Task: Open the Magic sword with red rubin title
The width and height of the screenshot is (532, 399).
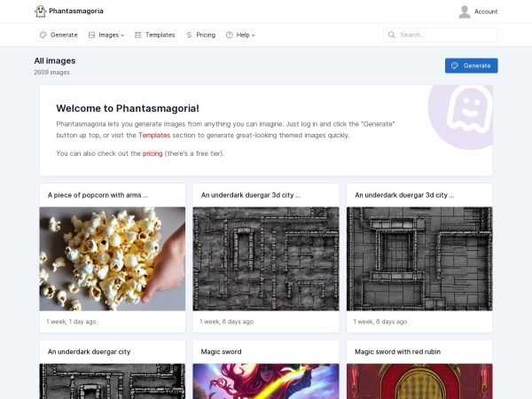Action: click(397, 351)
